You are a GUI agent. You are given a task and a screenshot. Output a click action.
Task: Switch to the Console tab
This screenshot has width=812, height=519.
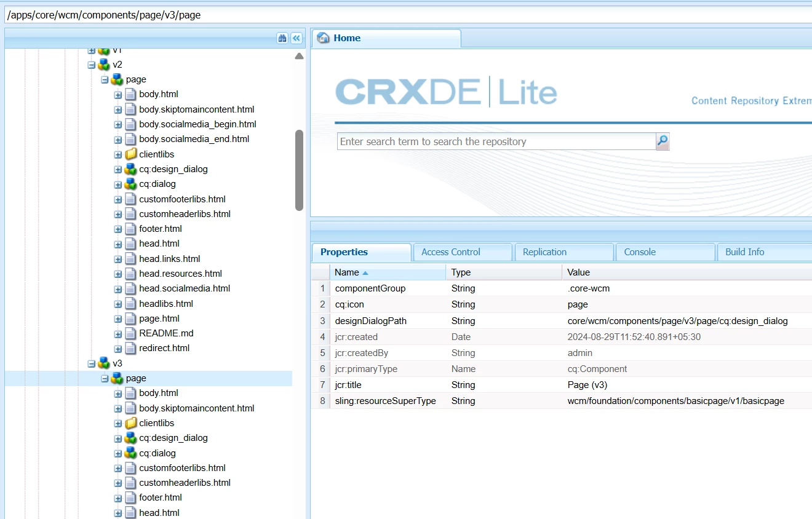[x=666, y=252]
